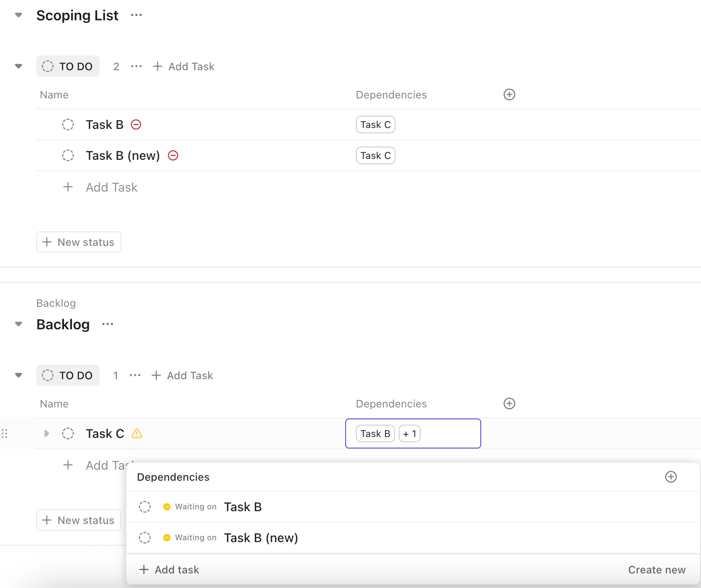Toggle the status circle of Task B (new) row
701x588 pixels.
point(68,155)
